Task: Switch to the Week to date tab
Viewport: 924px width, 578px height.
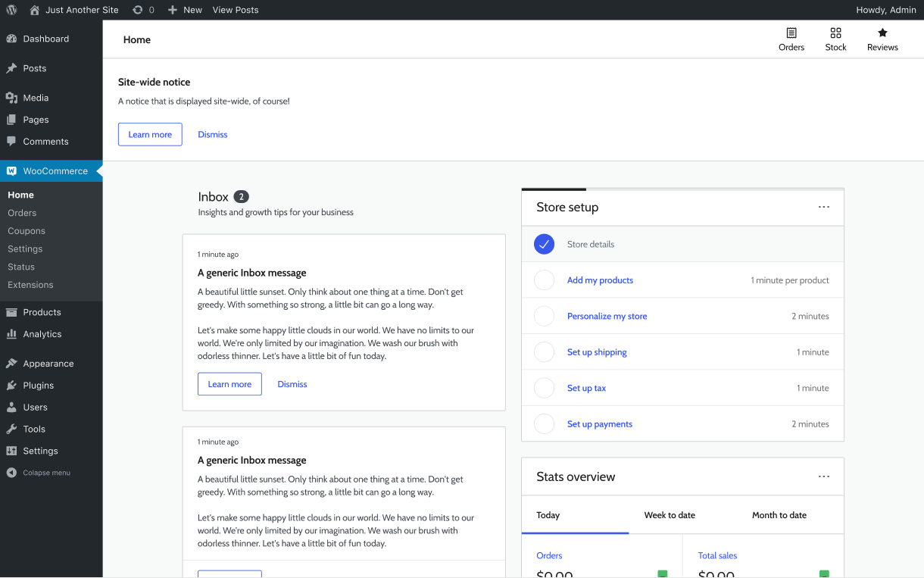Action: coord(670,515)
